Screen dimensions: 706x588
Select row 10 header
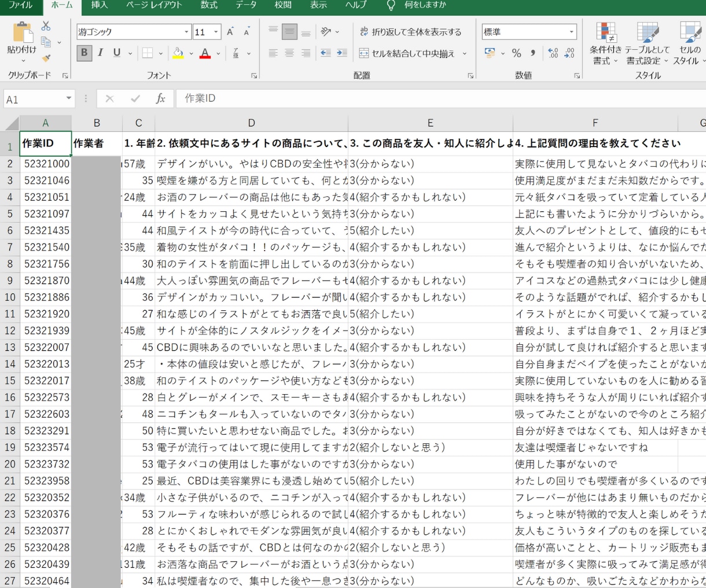tap(10, 297)
